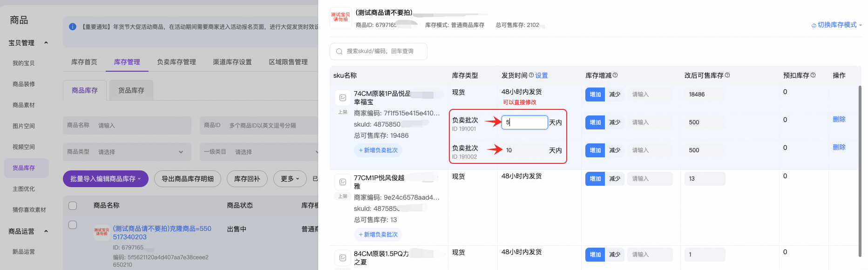Click the help icon next to 库存增减
The image size is (868, 270).
(615, 75)
